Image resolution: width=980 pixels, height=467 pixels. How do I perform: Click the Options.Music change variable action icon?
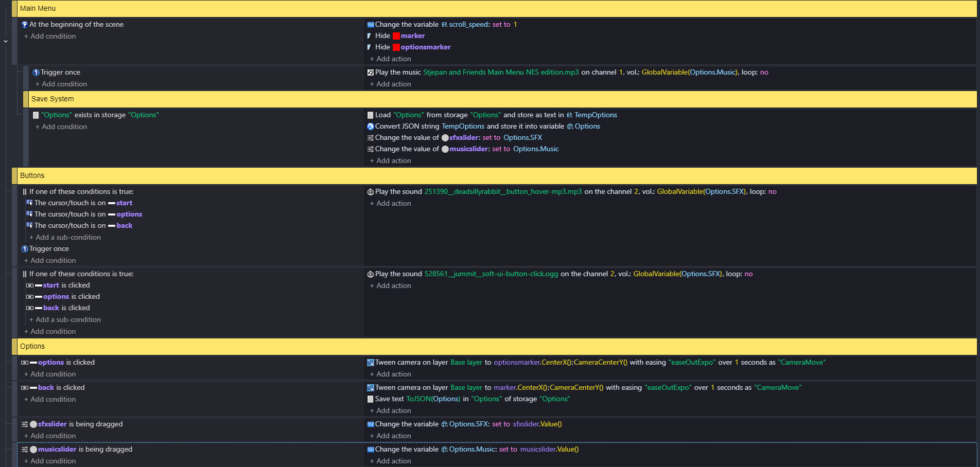[370, 450]
